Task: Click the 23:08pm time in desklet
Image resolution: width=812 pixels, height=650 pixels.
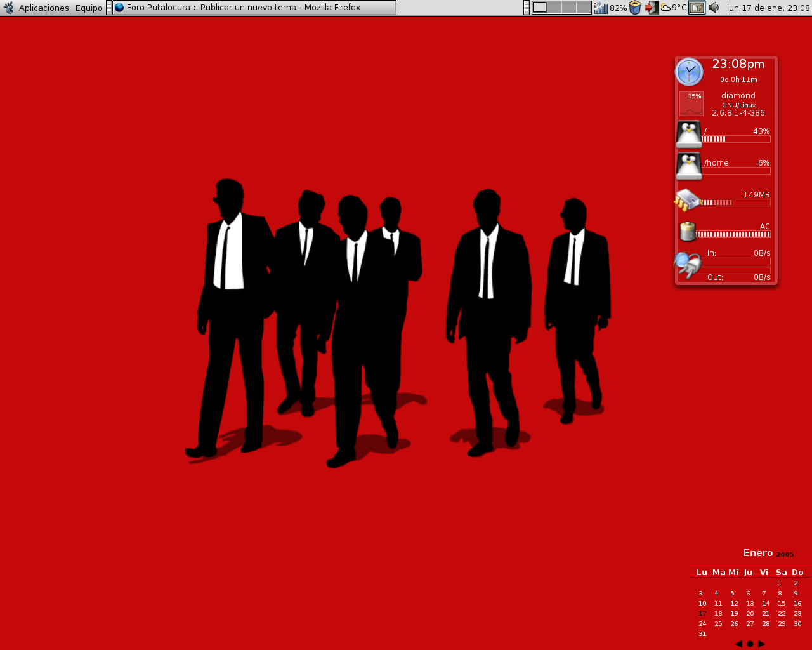Action: coord(738,64)
